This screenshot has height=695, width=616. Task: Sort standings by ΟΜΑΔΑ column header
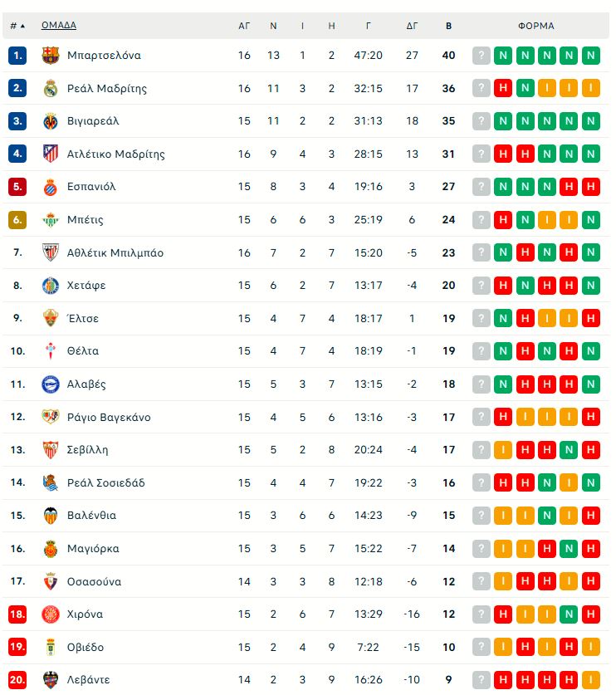click(60, 26)
